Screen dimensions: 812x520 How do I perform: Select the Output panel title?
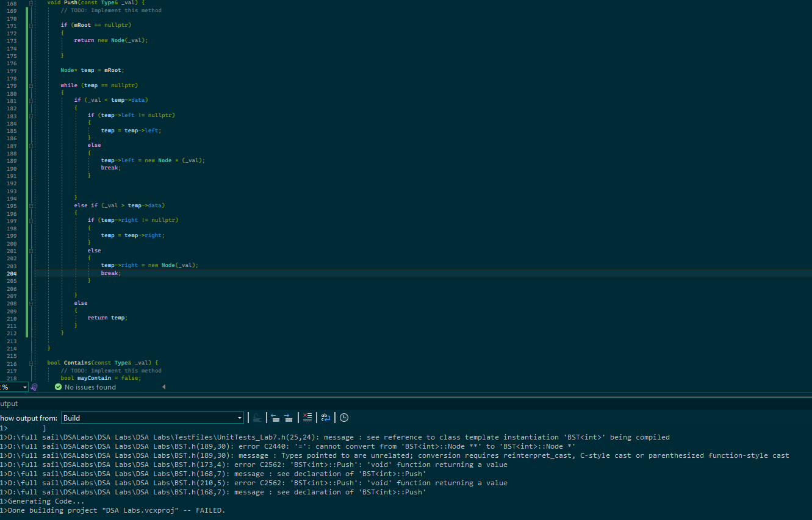coord(9,403)
